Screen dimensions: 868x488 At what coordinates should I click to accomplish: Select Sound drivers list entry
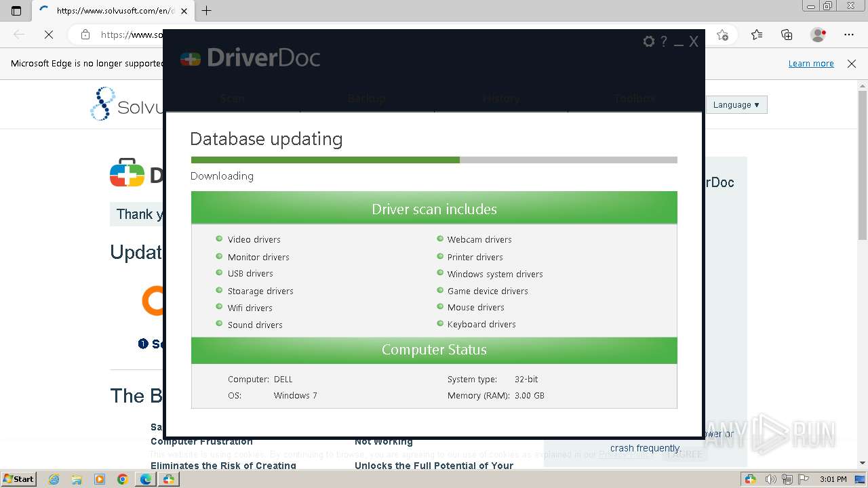[255, 325]
